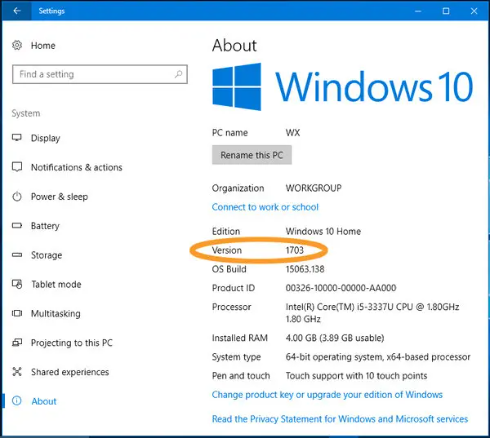The width and height of the screenshot is (492, 440).
Task: Click the Home gear icon
Action: tap(17, 45)
